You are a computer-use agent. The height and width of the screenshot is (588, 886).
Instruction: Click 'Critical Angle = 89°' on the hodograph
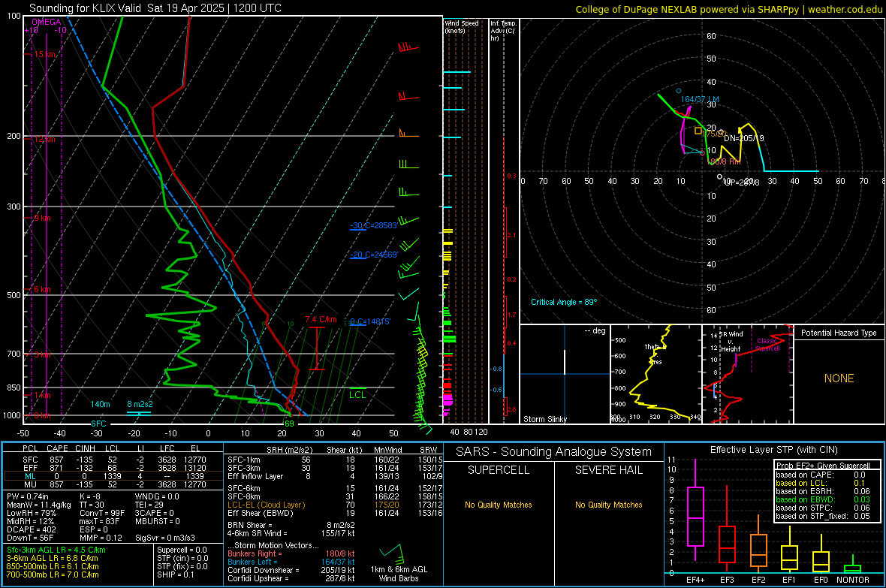(564, 302)
